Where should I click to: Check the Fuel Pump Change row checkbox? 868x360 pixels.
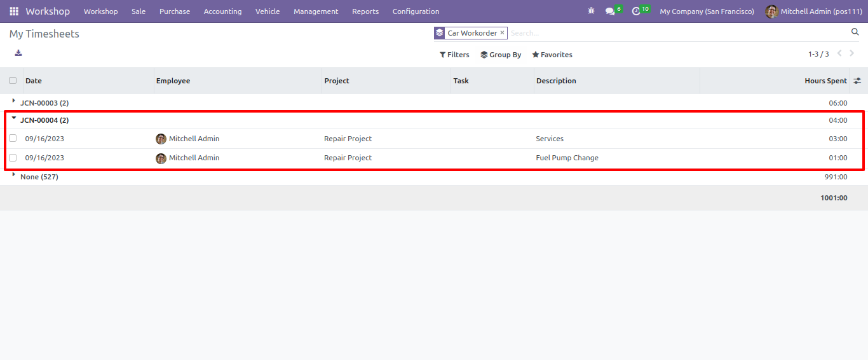(x=13, y=158)
